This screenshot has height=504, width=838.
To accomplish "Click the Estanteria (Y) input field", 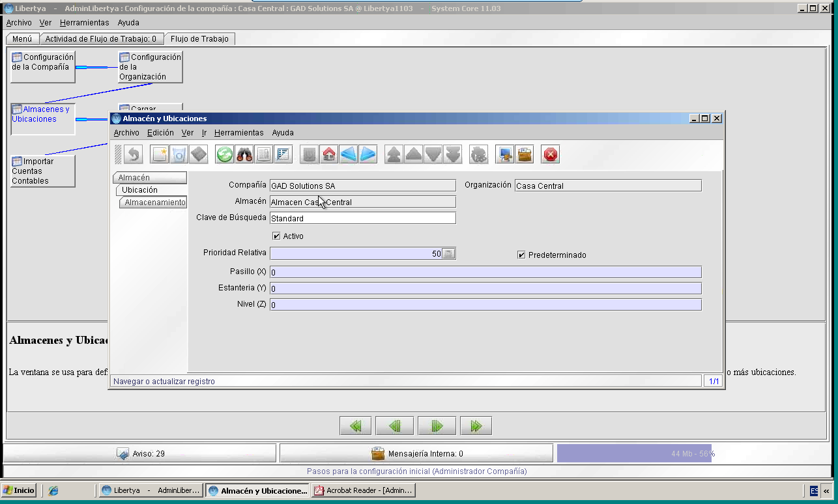I will coord(485,288).
